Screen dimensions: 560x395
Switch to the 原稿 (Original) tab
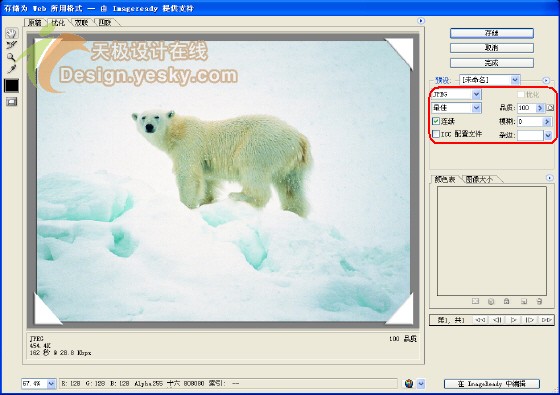point(35,22)
